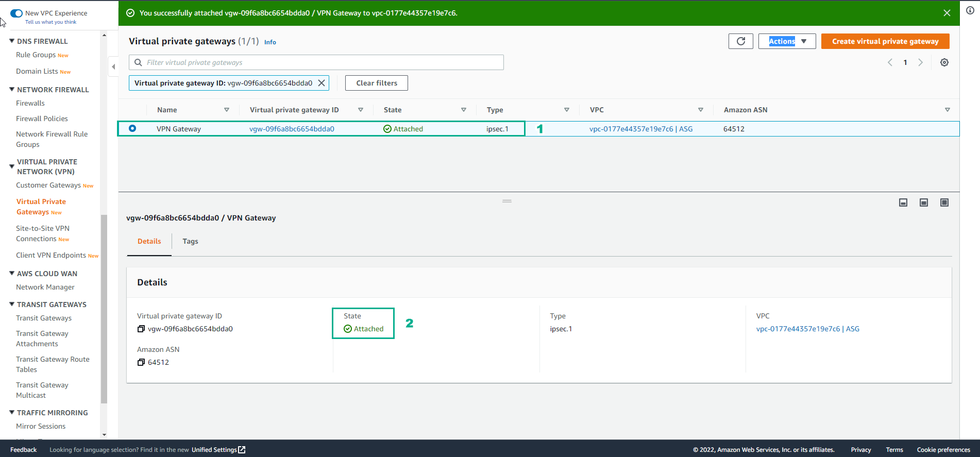Refresh the virtual private gateways list
This screenshot has height=457, width=980.
coord(740,41)
